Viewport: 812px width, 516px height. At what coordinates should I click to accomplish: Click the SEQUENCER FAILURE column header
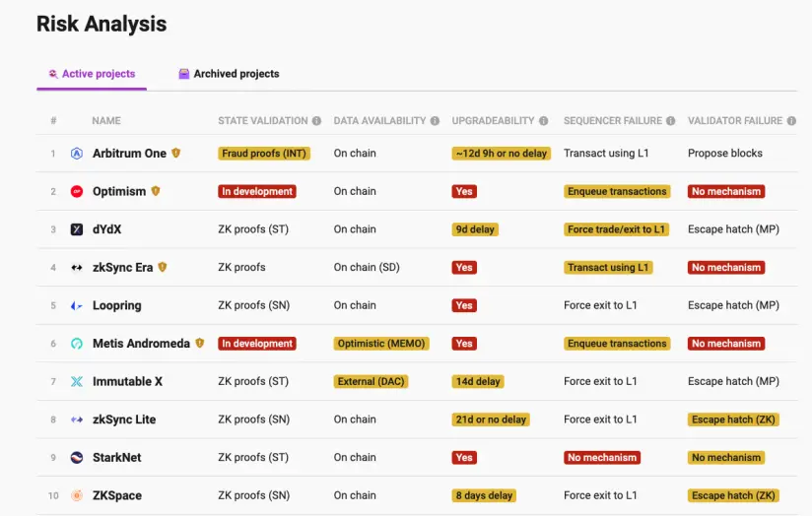[613, 120]
